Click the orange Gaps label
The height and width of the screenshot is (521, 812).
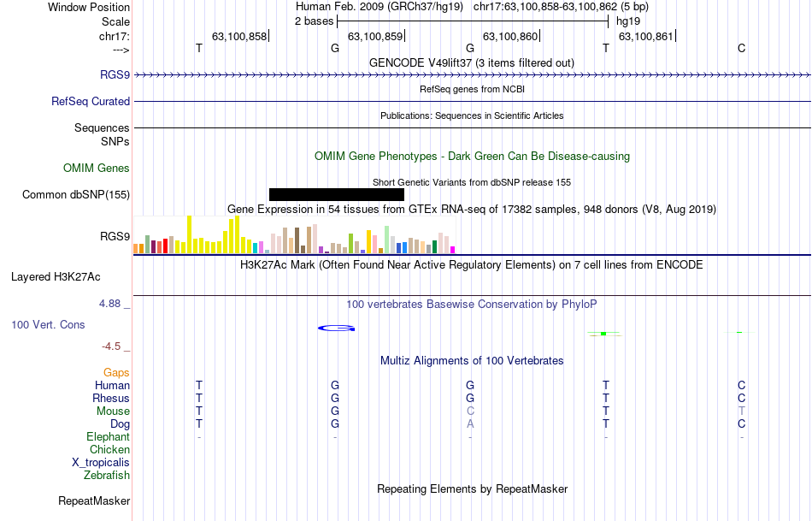[x=116, y=373]
